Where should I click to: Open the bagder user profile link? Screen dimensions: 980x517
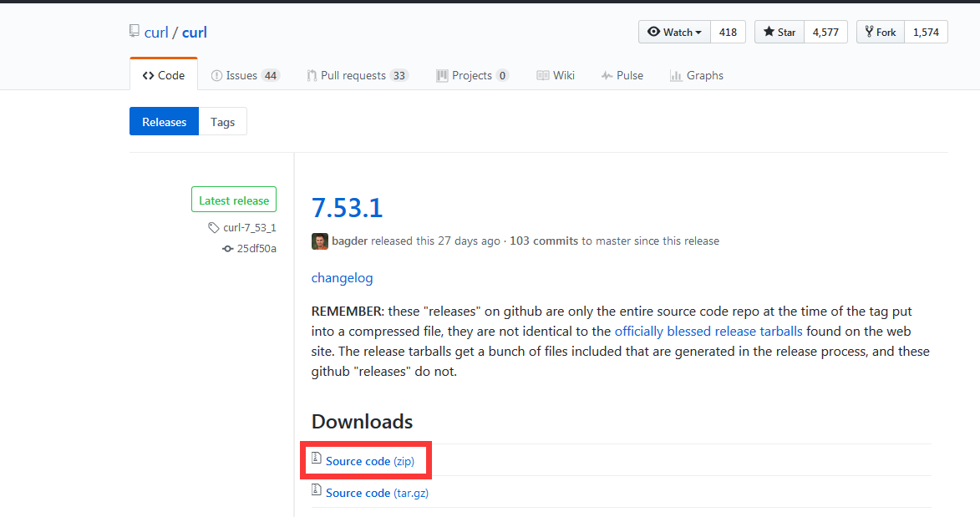349,241
